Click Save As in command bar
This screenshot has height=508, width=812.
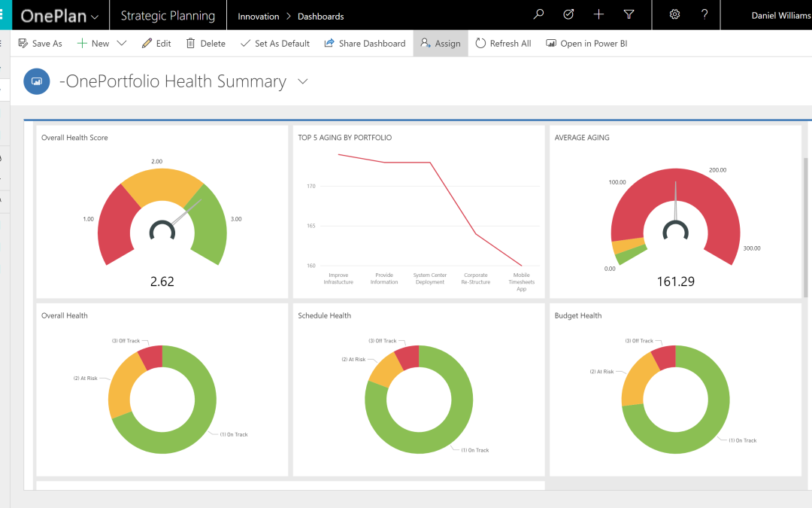pos(41,44)
